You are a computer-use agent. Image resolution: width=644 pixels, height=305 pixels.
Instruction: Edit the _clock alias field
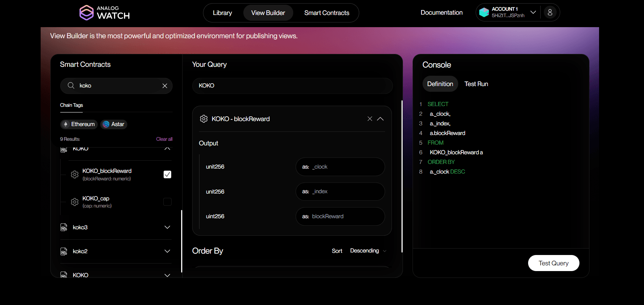pos(340,167)
